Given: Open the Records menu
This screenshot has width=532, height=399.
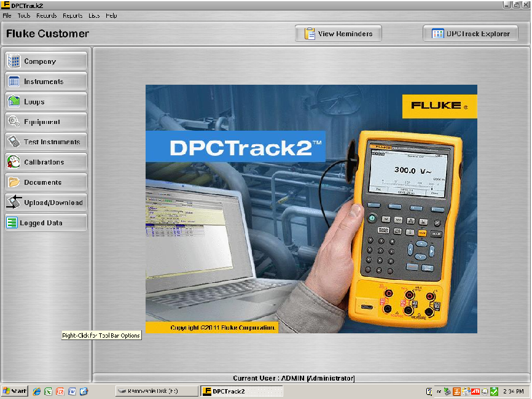Looking at the screenshot, I should pyautogui.click(x=47, y=15).
